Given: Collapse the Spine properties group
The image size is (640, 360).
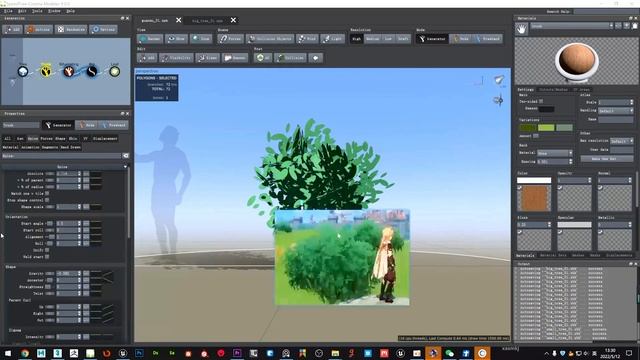Looking at the screenshot, I should point(125,167).
